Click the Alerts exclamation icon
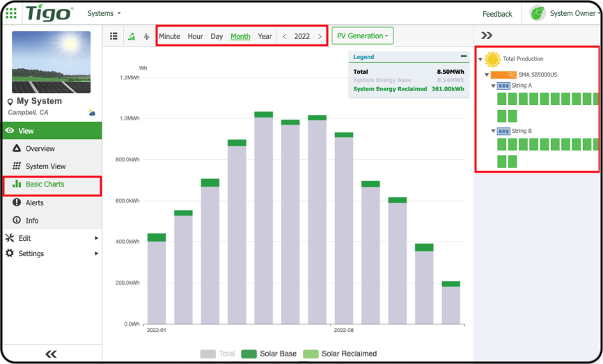The width and height of the screenshot is (603, 364). click(17, 202)
